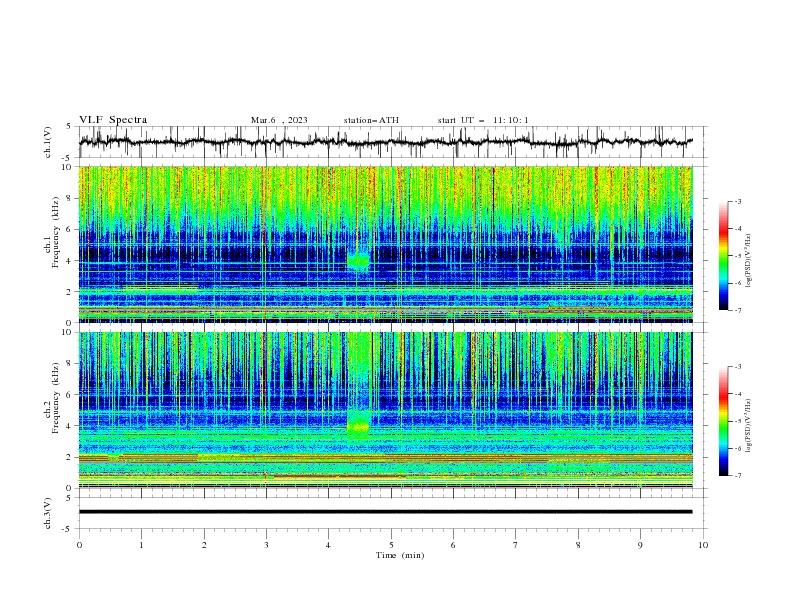Image resolution: width=792 pixels, height=612 pixels.
Task: Click time tick label "7" on the time axis
Action: pyautogui.click(x=516, y=545)
